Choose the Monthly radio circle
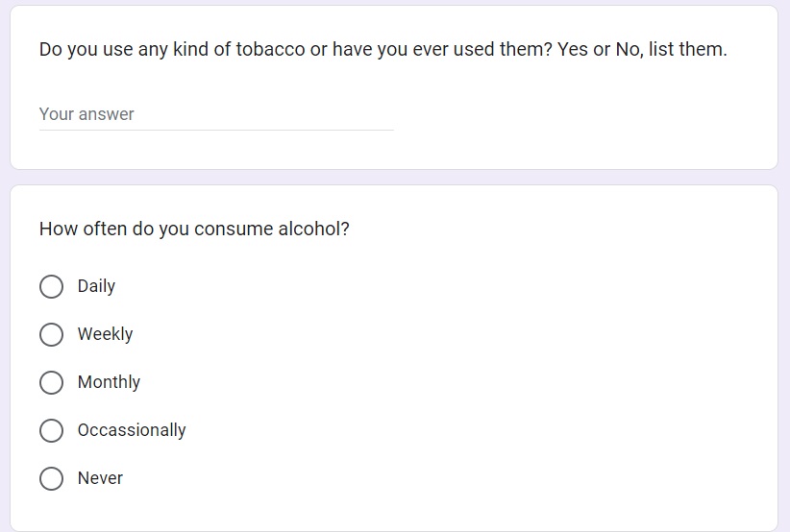Viewport: 790px width, 532px height. 51,382
